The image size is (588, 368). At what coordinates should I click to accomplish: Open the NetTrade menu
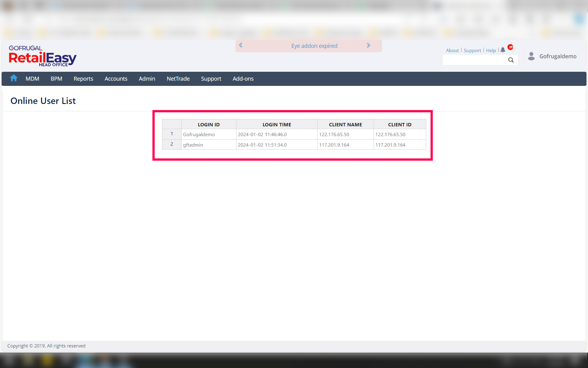(x=178, y=79)
